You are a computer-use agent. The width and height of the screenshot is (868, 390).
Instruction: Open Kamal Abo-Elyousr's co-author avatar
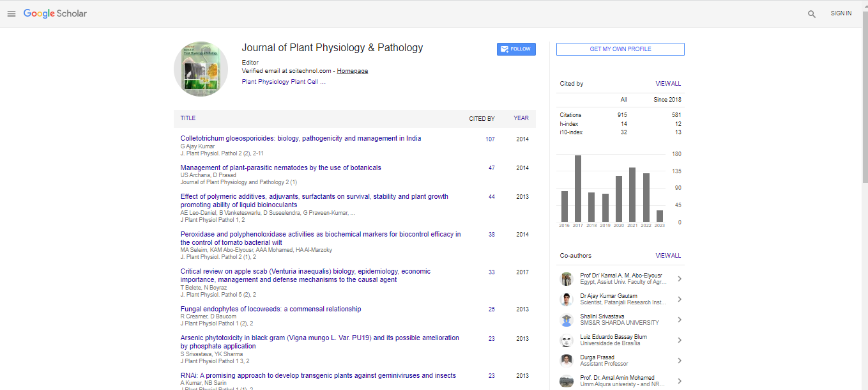(566, 279)
